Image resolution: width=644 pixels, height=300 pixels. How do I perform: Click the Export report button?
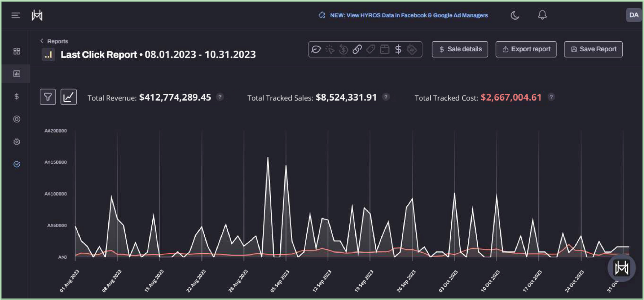coord(526,49)
